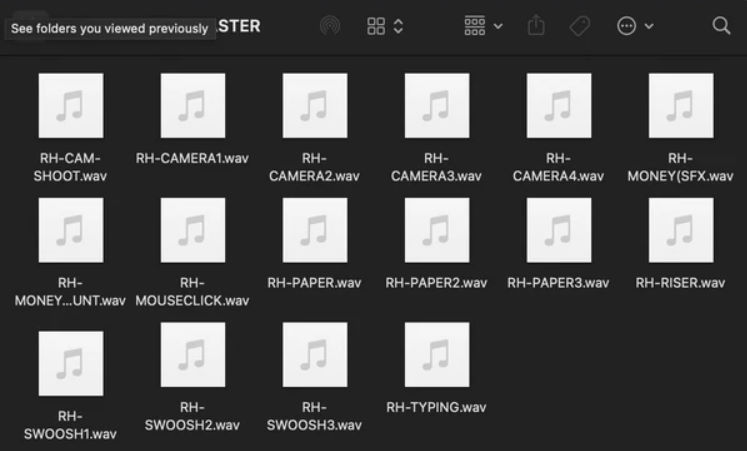Screen dimensions: 747x451
Task: Select the RH-SWOOSH3.wav file name
Action: click(x=314, y=416)
